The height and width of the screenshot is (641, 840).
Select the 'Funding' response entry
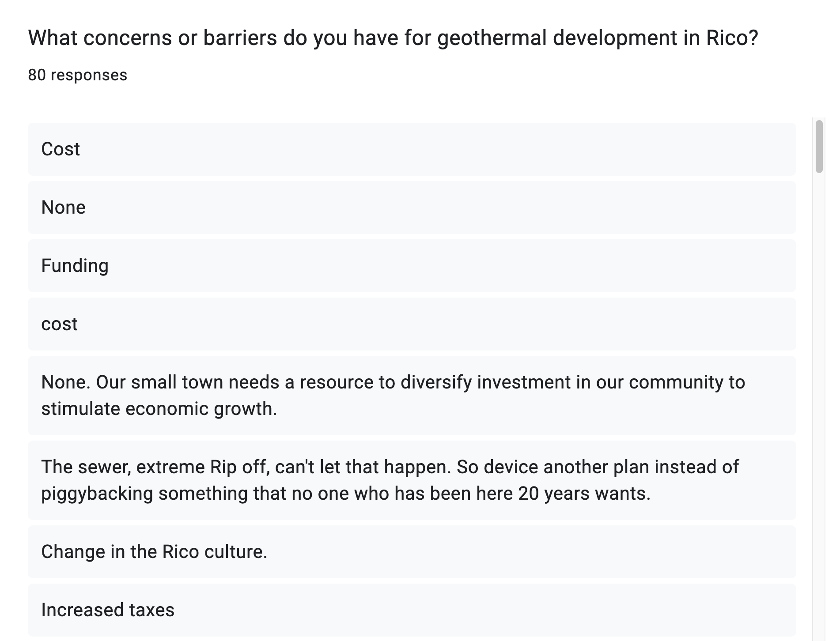pos(412,266)
